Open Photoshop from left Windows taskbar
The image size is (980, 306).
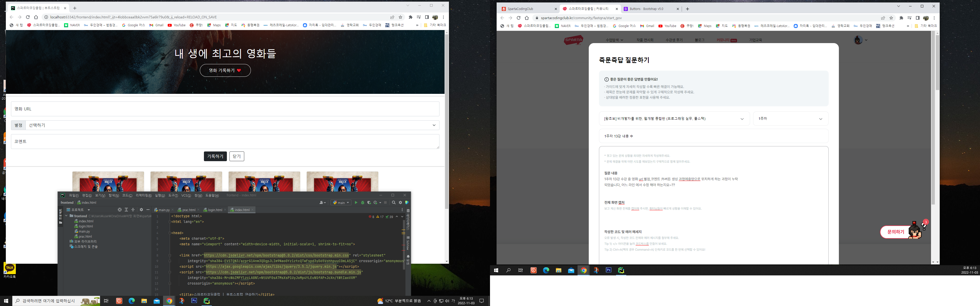click(194, 301)
